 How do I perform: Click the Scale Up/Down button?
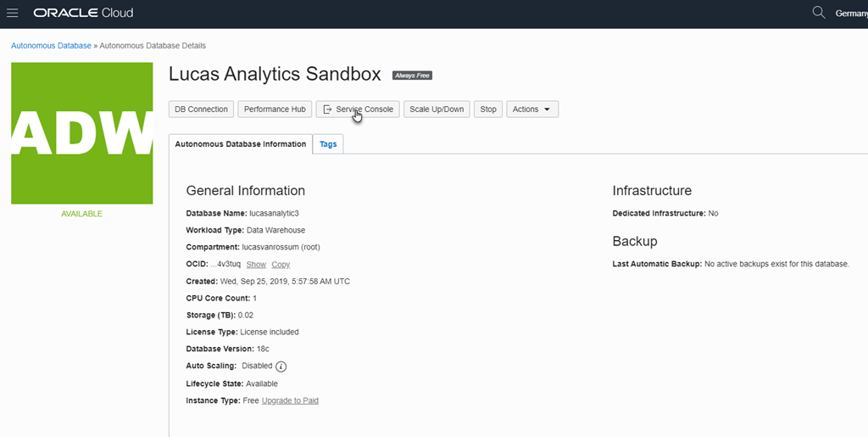437,109
